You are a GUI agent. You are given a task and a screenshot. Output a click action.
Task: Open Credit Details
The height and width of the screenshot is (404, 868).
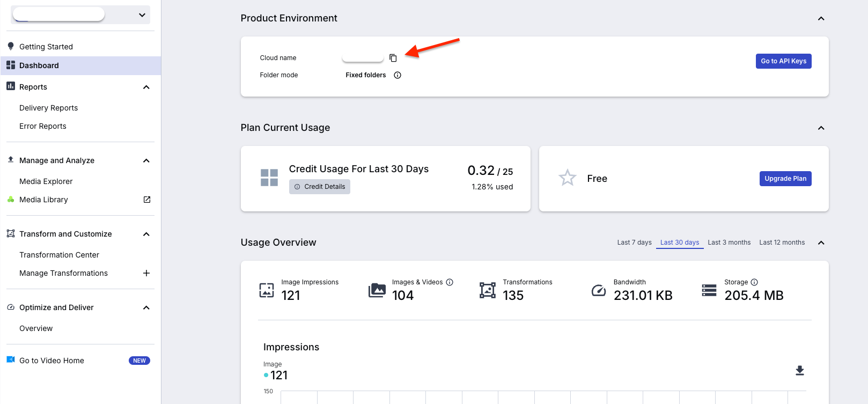tap(320, 187)
